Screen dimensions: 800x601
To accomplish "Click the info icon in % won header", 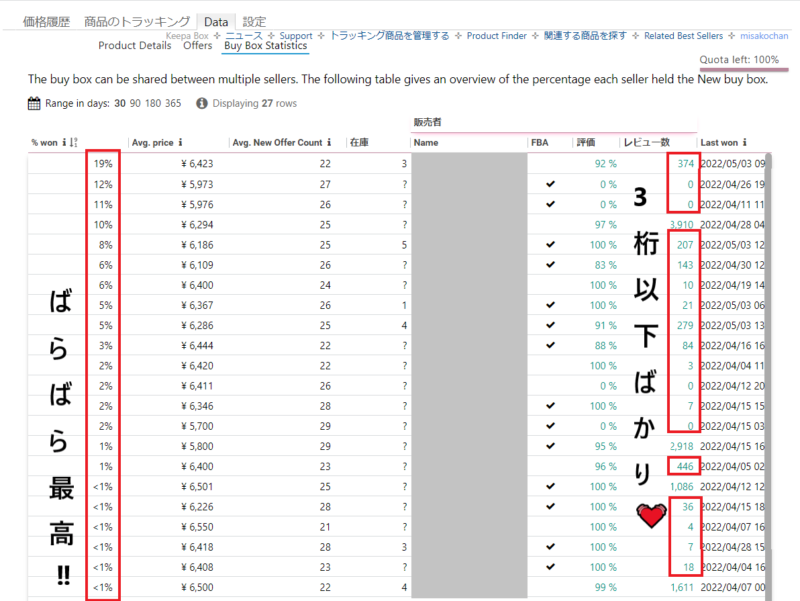I will point(64,143).
